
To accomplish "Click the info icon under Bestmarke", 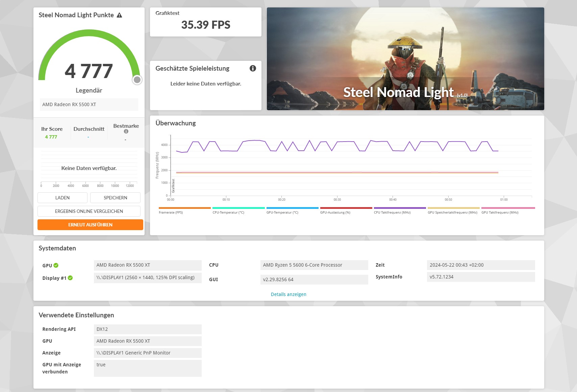I will click(126, 131).
